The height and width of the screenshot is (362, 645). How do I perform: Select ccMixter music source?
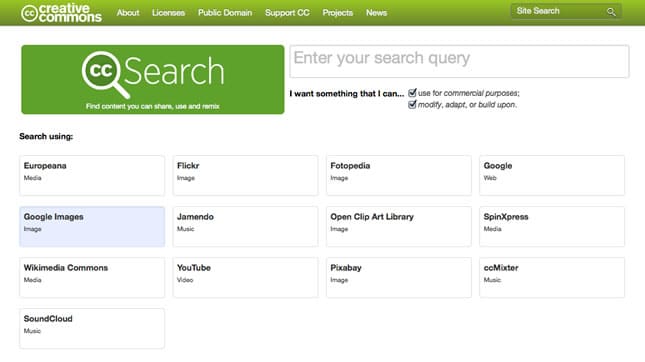552,277
